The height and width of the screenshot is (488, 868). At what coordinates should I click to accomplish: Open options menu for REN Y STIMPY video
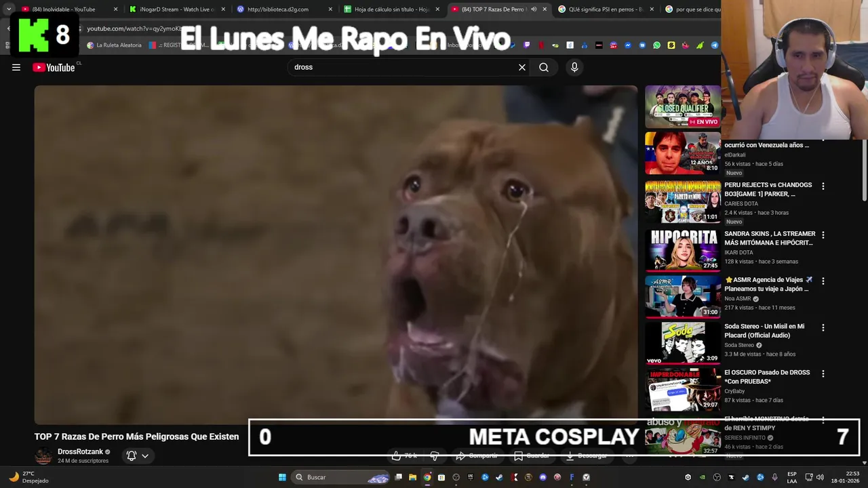pyautogui.click(x=823, y=421)
